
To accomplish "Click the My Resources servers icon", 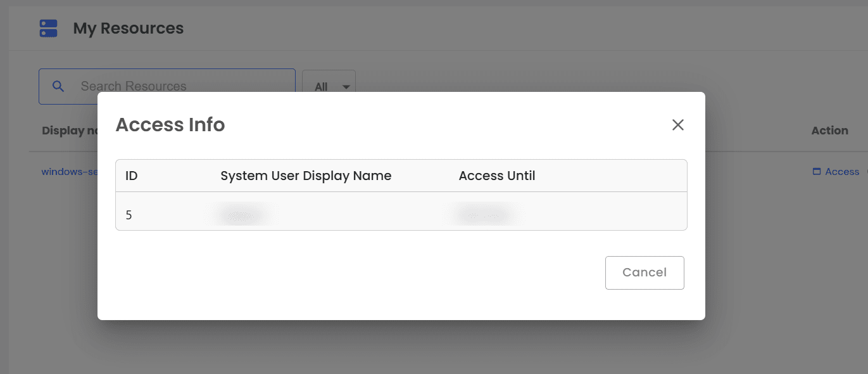I will pyautogui.click(x=48, y=28).
